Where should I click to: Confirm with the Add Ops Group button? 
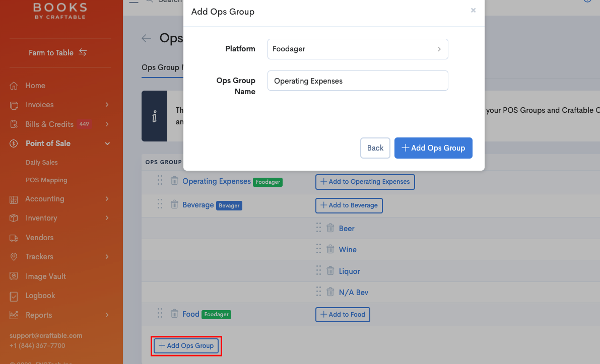pyautogui.click(x=433, y=148)
